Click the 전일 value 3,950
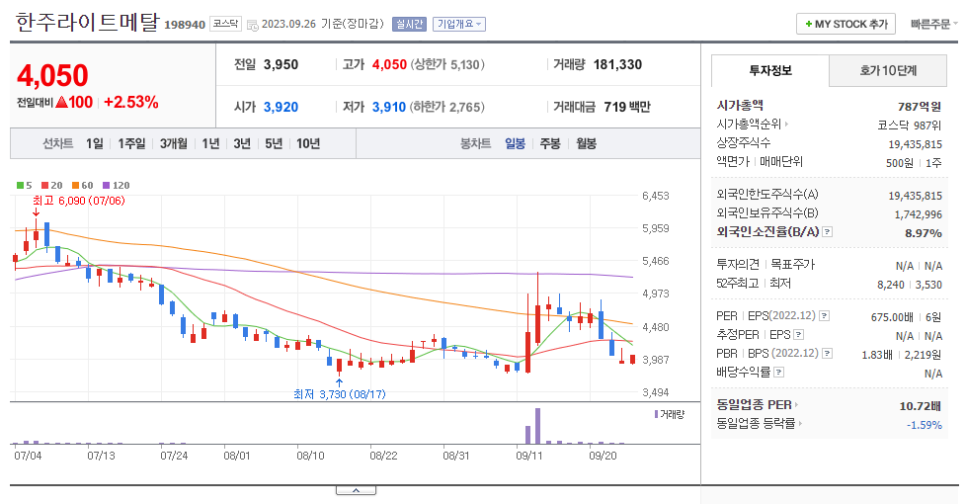 pyautogui.click(x=281, y=65)
